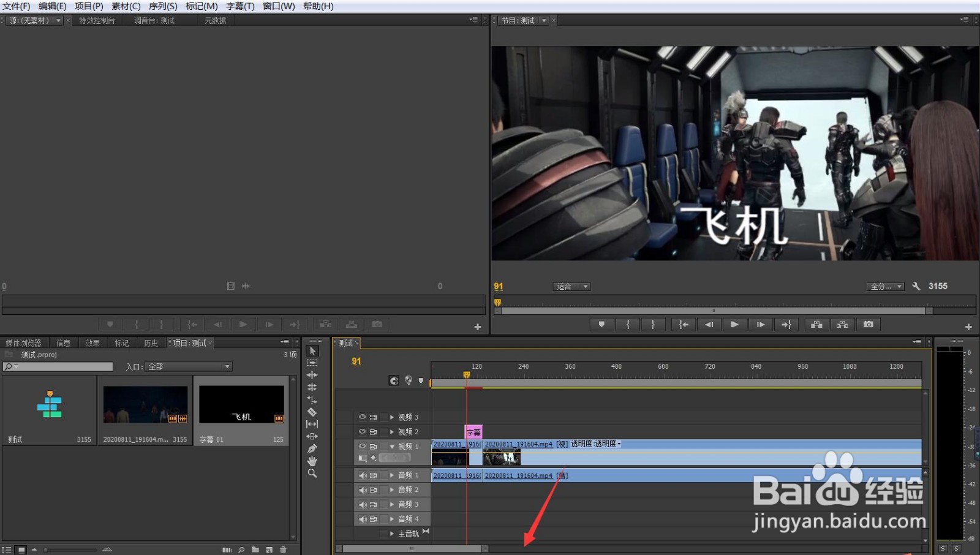Viewport: 980px width, 555px height.
Task: Click the timeline add marker icon
Action: tap(421, 381)
